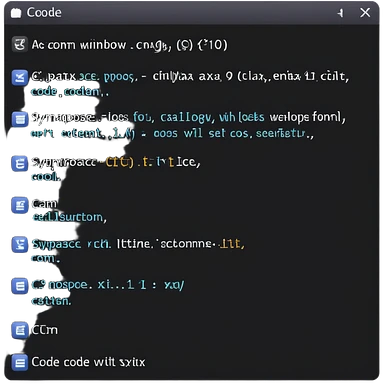Click the blue icon beside the 'C[C) .t: lvt Ice' row
This screenshot has width=384, height=384.
(20, 164)
